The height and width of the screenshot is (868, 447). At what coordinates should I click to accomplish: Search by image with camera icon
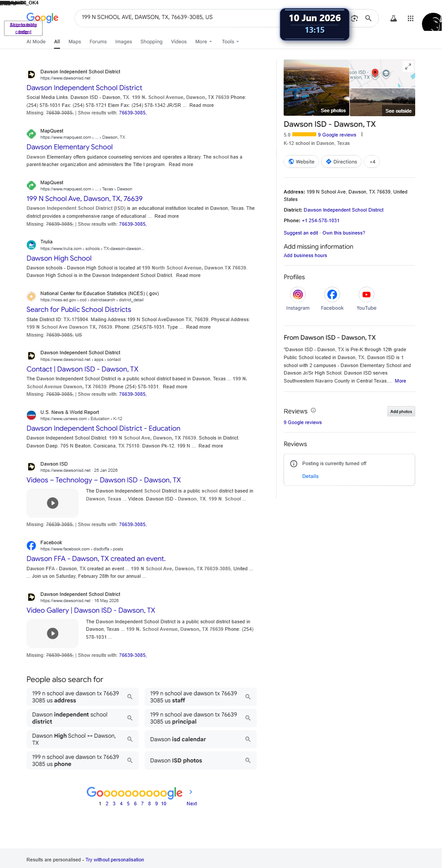click(354, 18)
